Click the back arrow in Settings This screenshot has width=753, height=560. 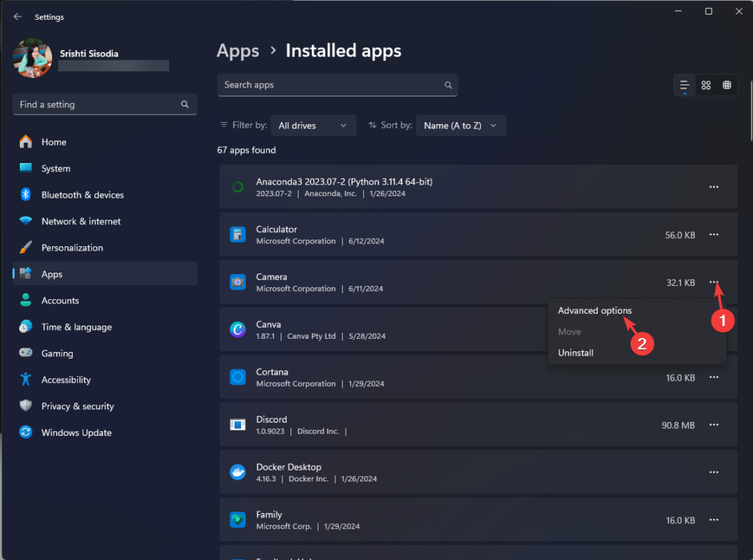point(16,16)
